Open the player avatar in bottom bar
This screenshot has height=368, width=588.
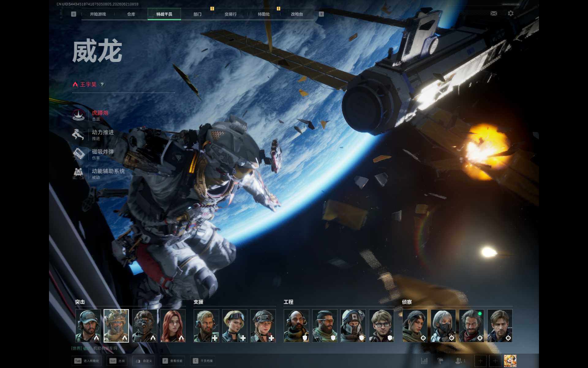coord(510,361)
